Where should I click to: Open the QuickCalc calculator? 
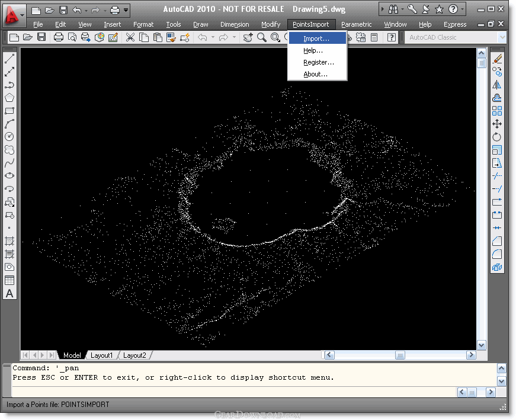pyautogui.click(x=374, y=37)
